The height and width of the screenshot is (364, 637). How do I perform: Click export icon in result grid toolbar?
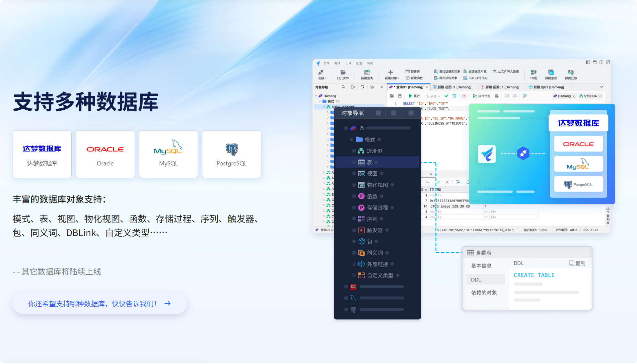click(458, 182)
